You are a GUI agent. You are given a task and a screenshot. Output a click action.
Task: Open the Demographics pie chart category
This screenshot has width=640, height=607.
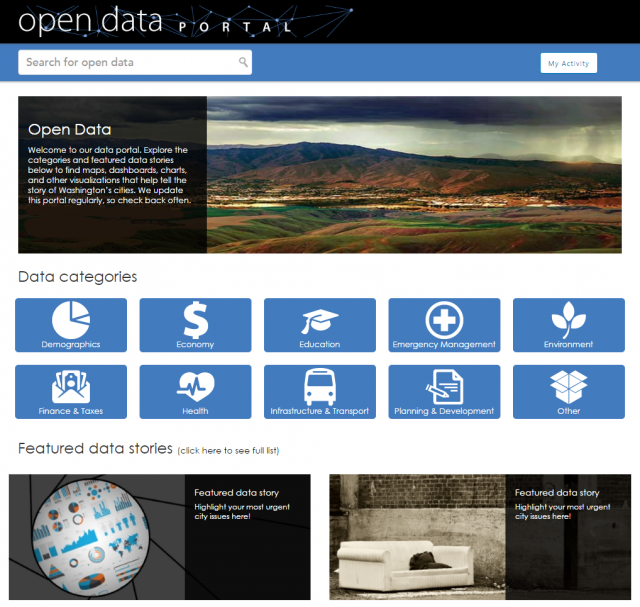(x=71, y=325)
